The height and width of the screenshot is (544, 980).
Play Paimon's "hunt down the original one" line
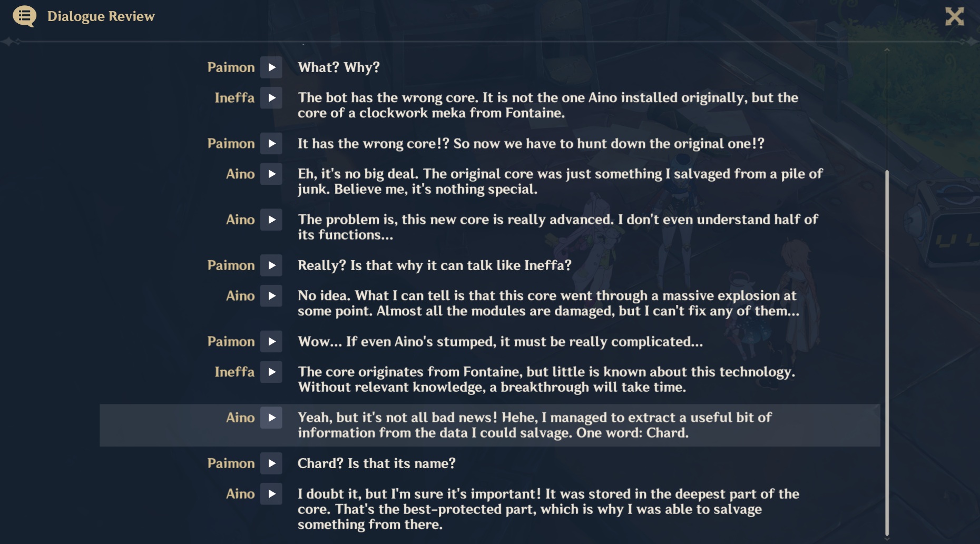[271, 144]
